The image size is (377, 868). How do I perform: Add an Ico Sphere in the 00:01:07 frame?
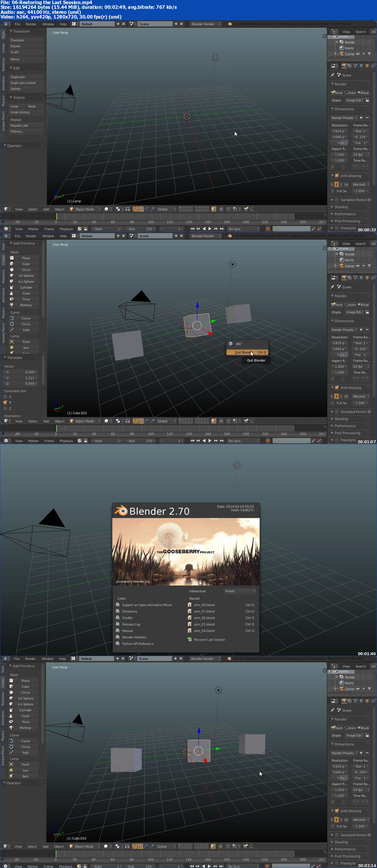tap(24, 282)
